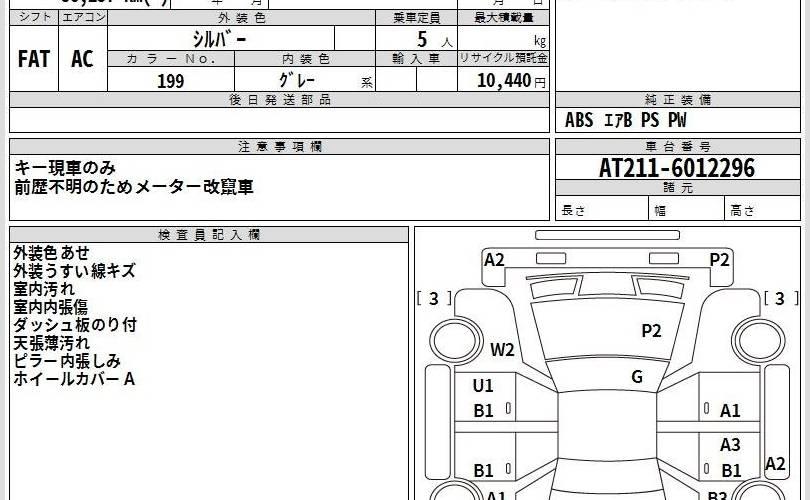Viewport: 810px width, 500px height.
Task: Click the FAT shift type cell
Action: [34, 59]
